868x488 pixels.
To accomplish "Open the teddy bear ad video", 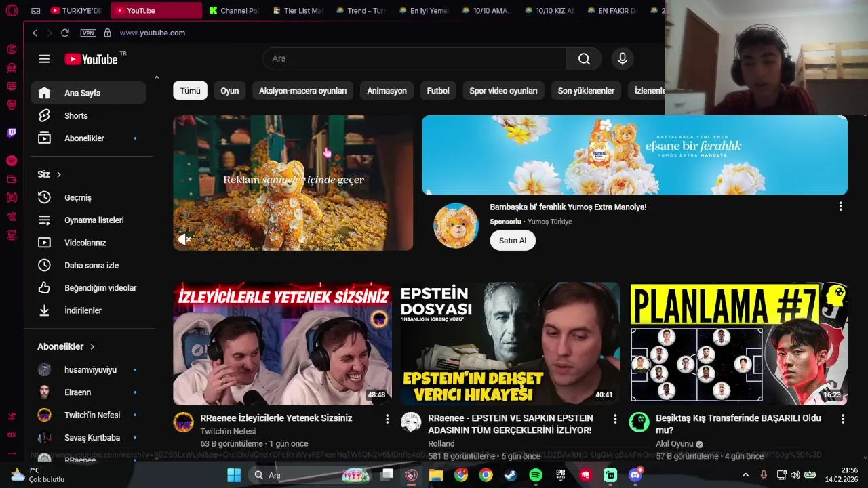I will 293,183.
